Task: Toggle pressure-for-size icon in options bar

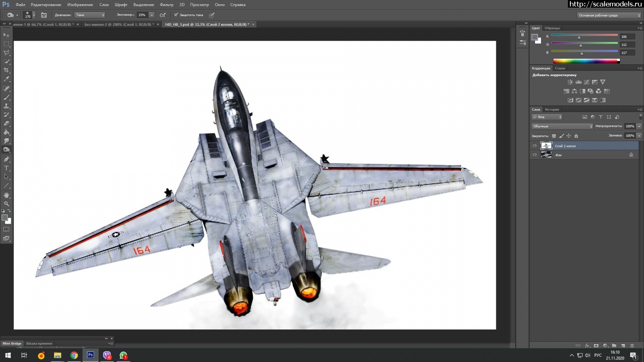Action: tap(212, 15)
